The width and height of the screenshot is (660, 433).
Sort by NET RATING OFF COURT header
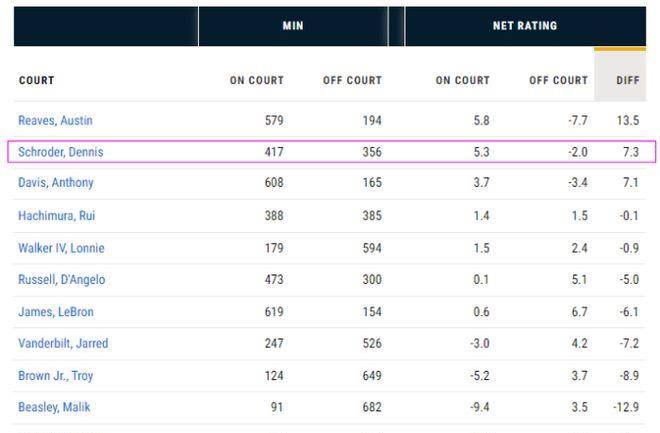pos(558,80)
